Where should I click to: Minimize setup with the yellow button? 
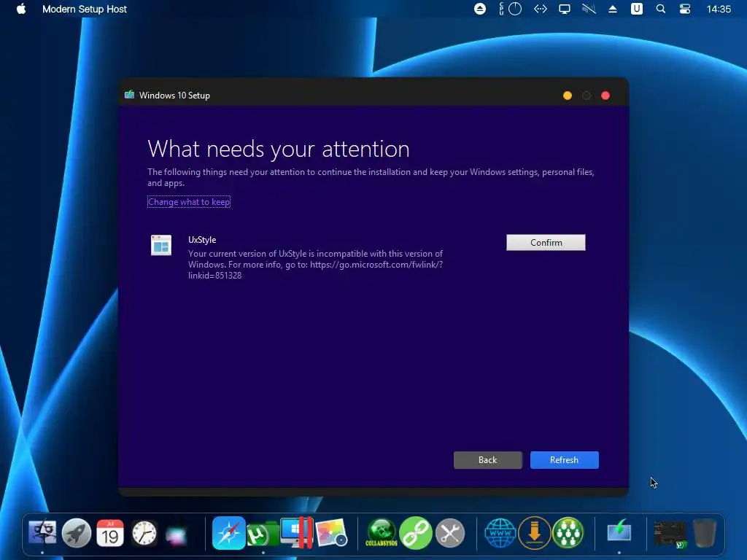567,96
